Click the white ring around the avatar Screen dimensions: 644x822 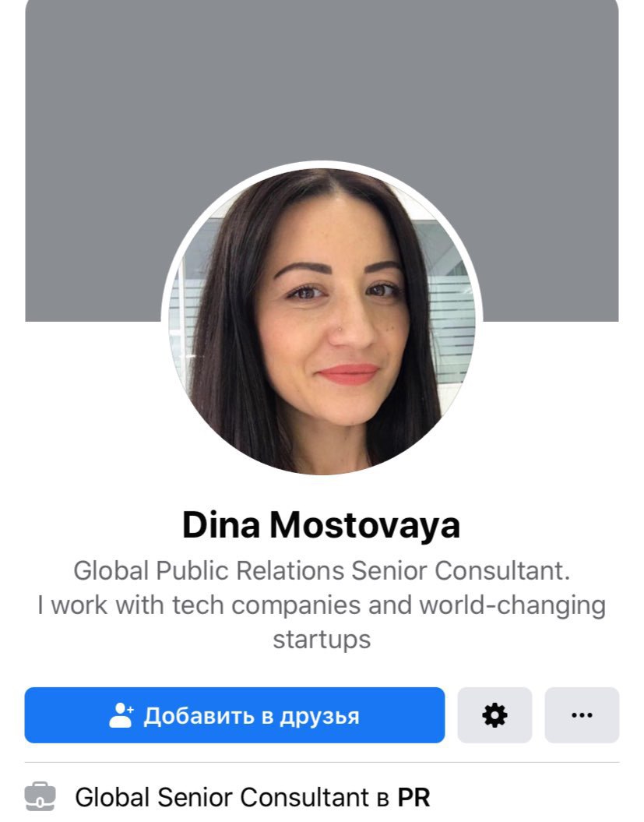pyautogui.click(x=322, y=164)
